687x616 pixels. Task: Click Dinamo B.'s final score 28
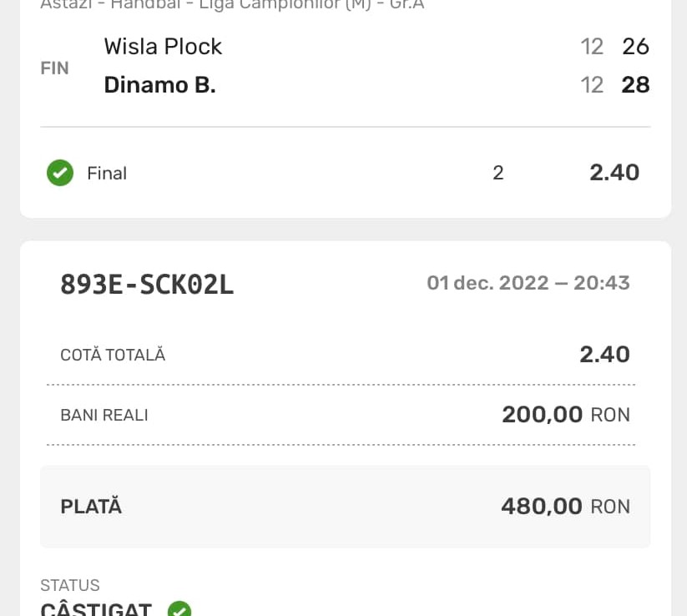pyautogui.click(x=635, y=84)
